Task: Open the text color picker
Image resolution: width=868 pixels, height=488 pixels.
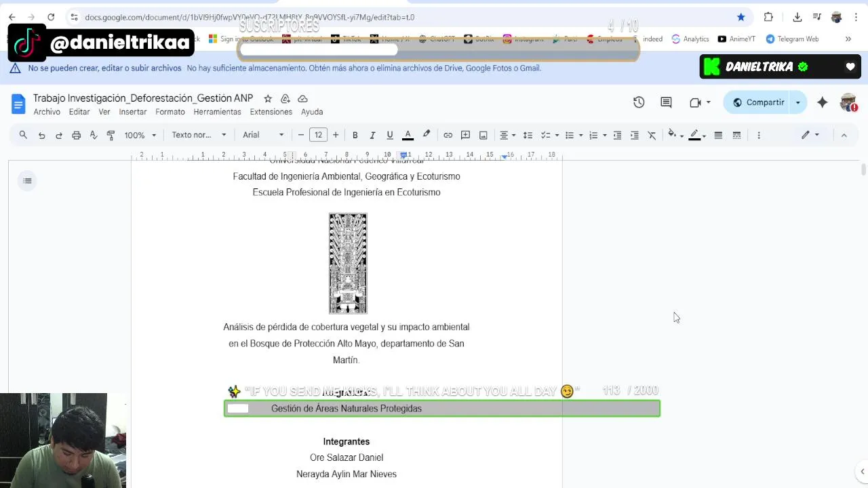Action: point(408,135)
